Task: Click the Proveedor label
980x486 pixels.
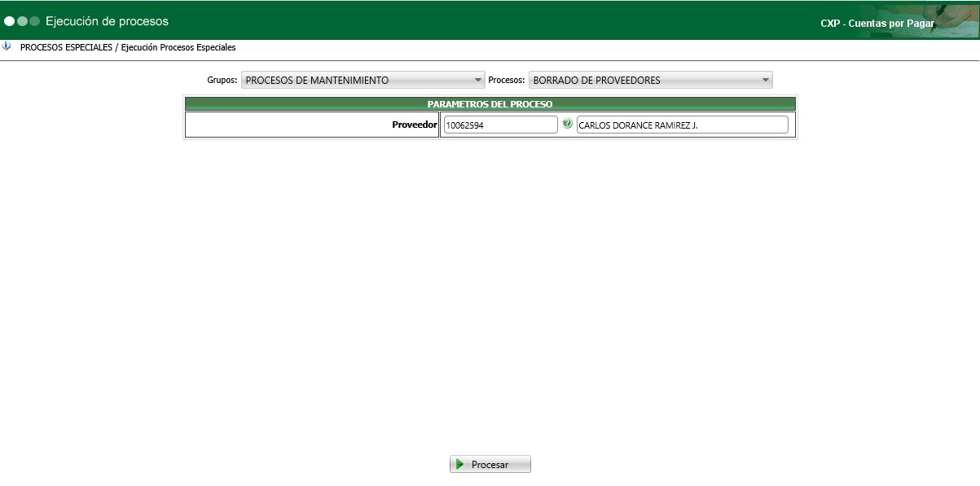Action: [x=415, y=125]
